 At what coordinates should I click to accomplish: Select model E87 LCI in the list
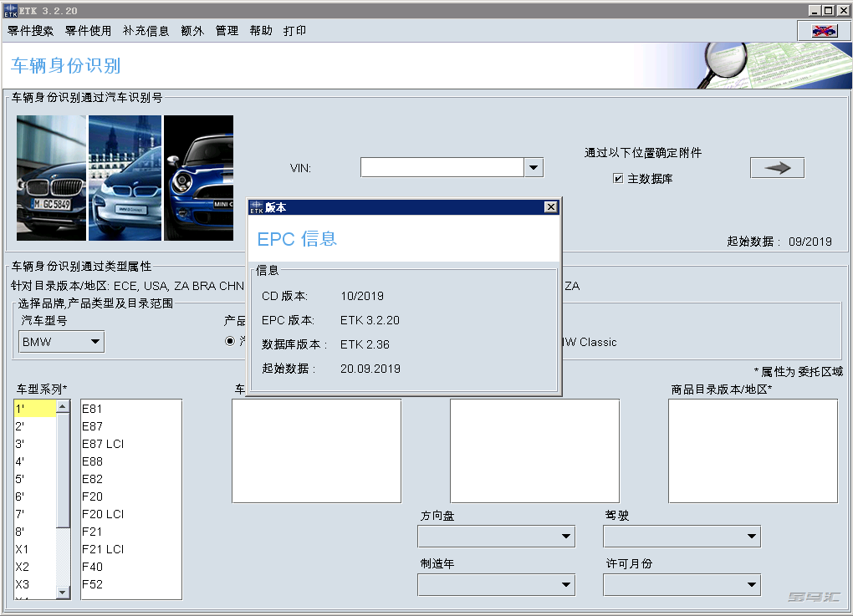(x=131, y=444)
